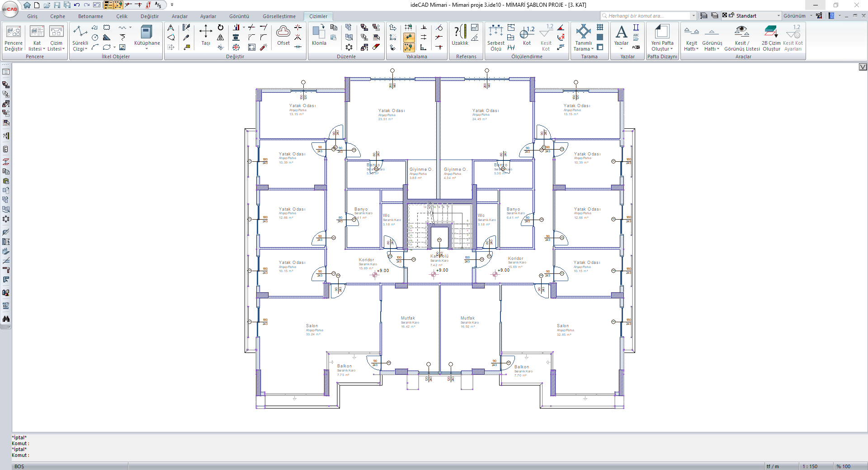The image size is (868, 470).
Task: Open the Araçlar ribbon tab
Action: 179,16
